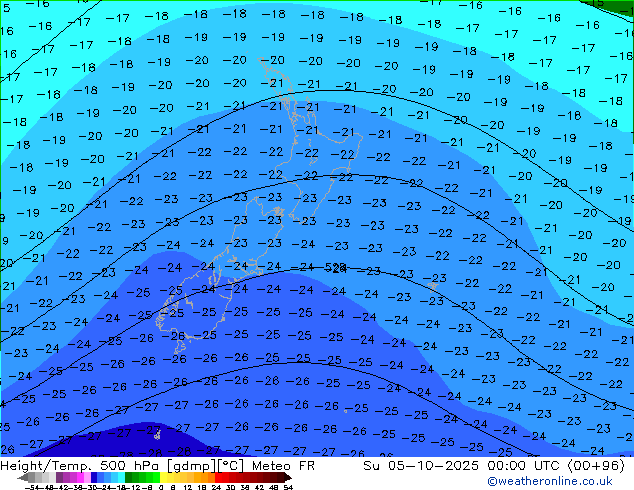
Task: Click the 'Meteo FR' model label
Action: [x=283, y=466]
